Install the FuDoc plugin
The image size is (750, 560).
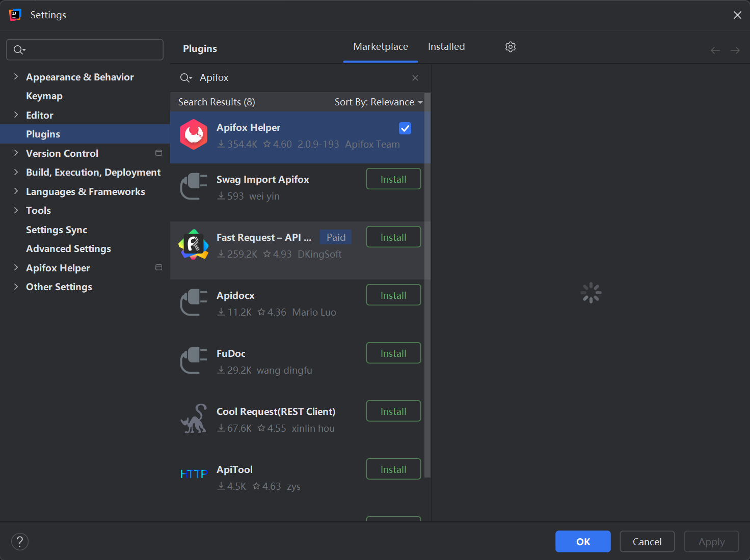point(393,353)
